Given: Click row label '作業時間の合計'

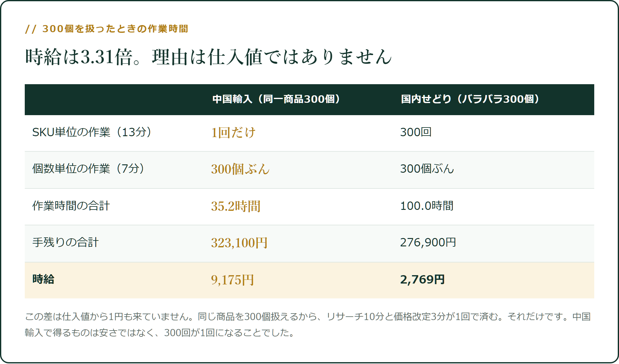Looking at the screenshot, I should [71, 206].
